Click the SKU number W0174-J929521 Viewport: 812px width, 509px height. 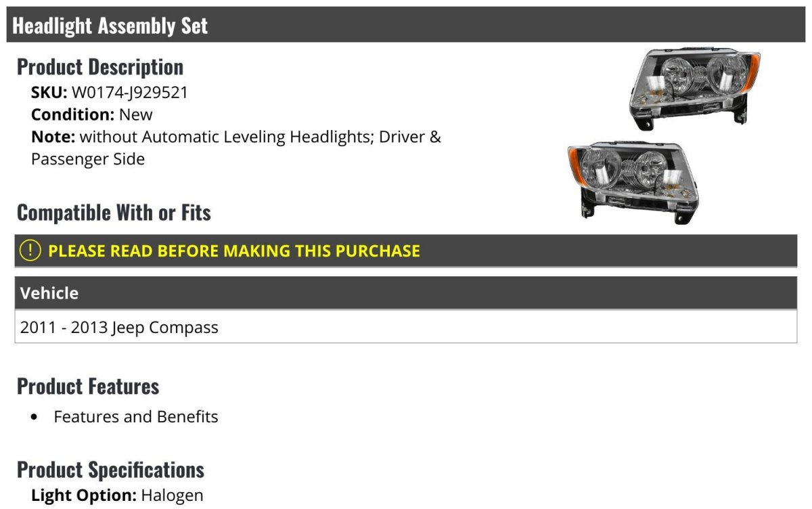[x=130, y=92]
